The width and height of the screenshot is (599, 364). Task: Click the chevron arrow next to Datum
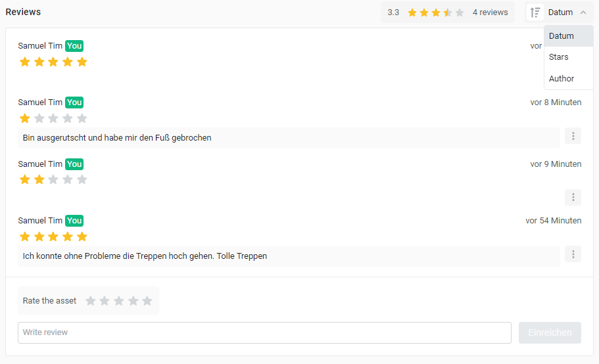coord(583,12)
